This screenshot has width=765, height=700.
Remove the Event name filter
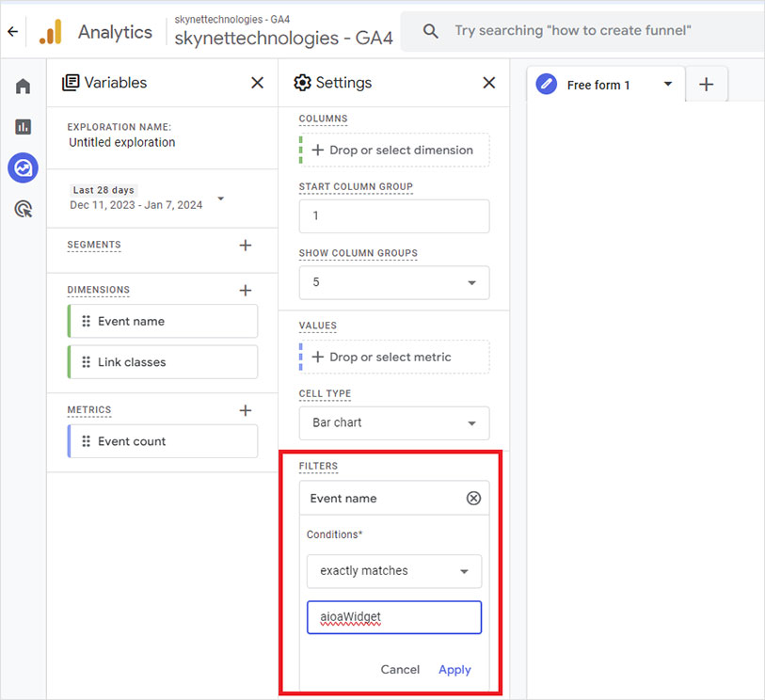(473, 499)
